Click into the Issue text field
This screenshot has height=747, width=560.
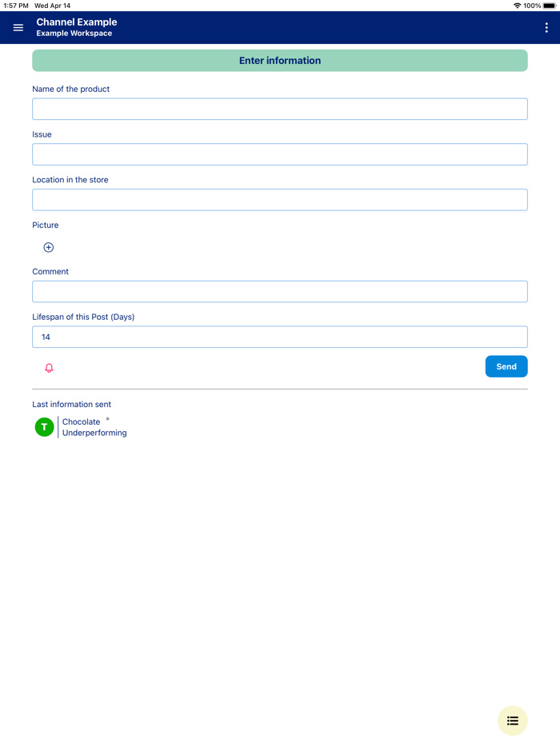pyautogui.click(x=280, y=154)
